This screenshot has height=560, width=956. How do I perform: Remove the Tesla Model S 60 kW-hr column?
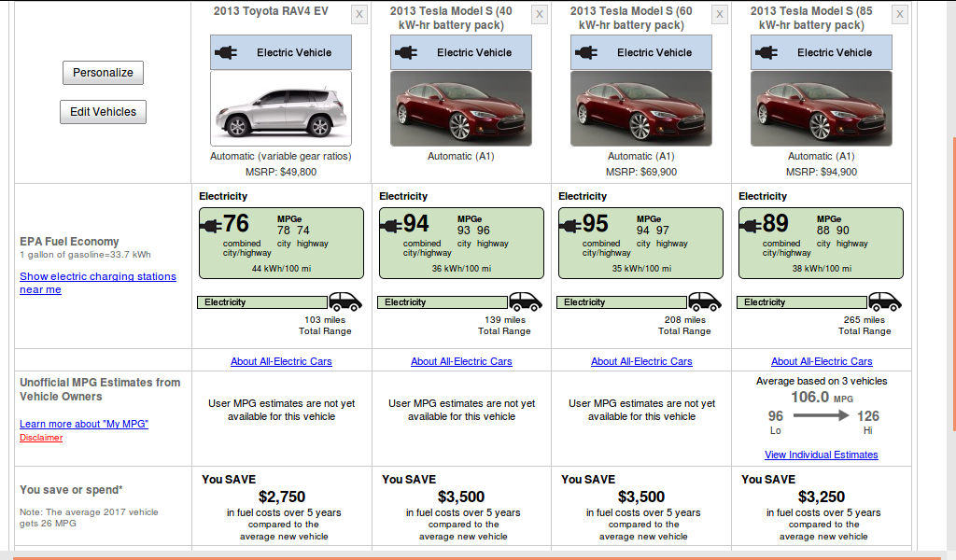tap(720, 15)
